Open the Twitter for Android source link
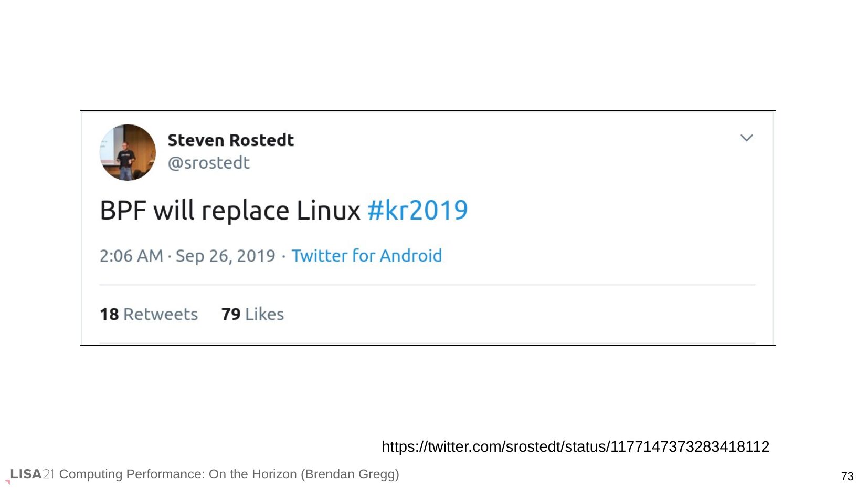Image resolution: width=868 pixels, height=489 pixels. click(x=366, y=256)
